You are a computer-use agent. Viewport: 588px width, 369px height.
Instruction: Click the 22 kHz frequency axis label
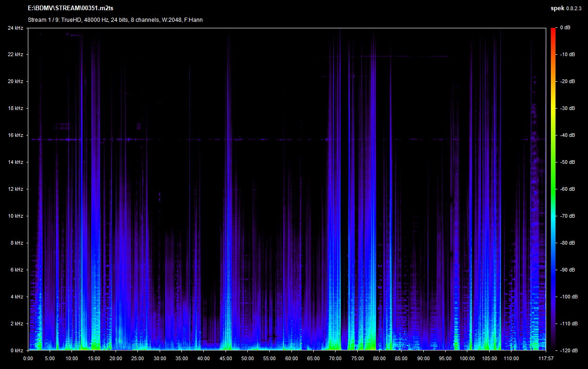15,55
